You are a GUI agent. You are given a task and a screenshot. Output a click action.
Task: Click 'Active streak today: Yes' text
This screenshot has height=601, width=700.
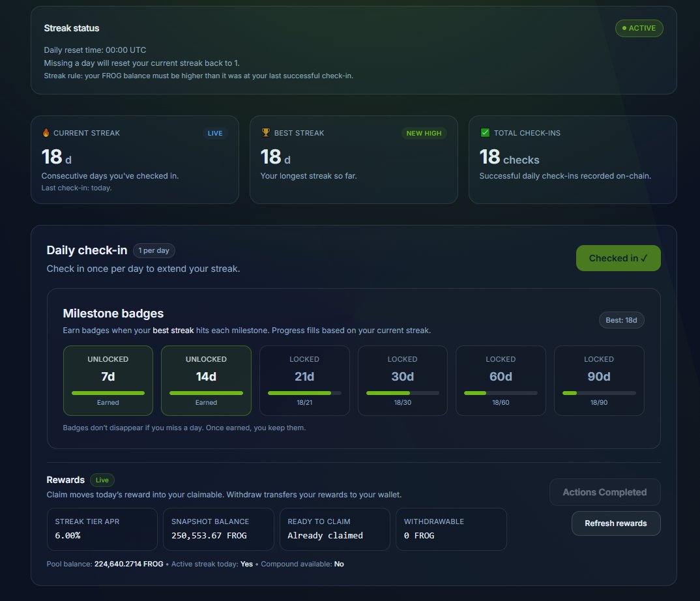pos(212,564)
